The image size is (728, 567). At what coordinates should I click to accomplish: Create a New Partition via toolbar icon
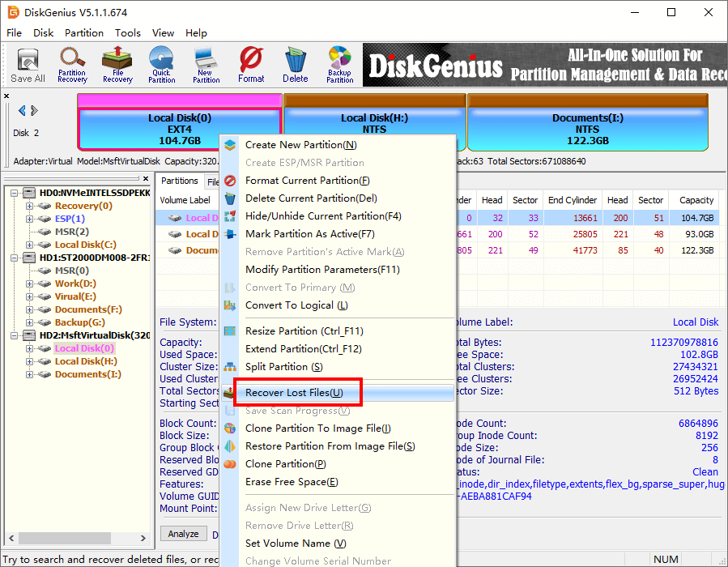point(206,65)
